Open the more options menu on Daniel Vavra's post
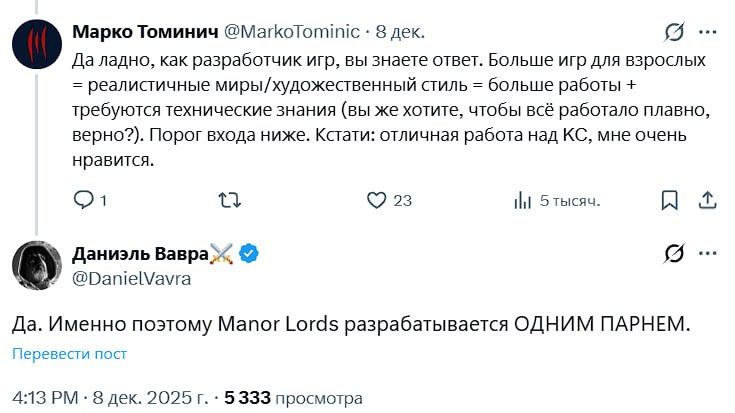The image size is (735, 413). pos(709,254)
